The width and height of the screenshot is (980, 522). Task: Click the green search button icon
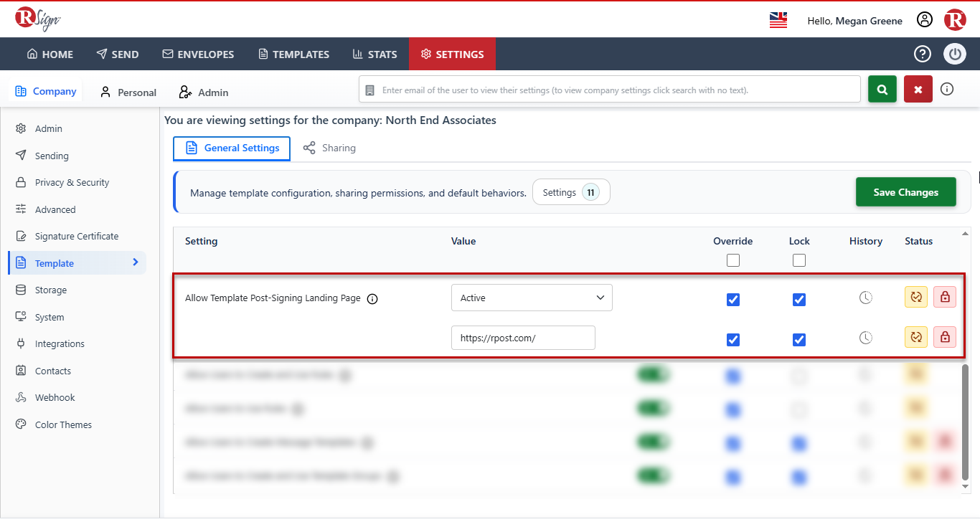[x=882, y=90]
